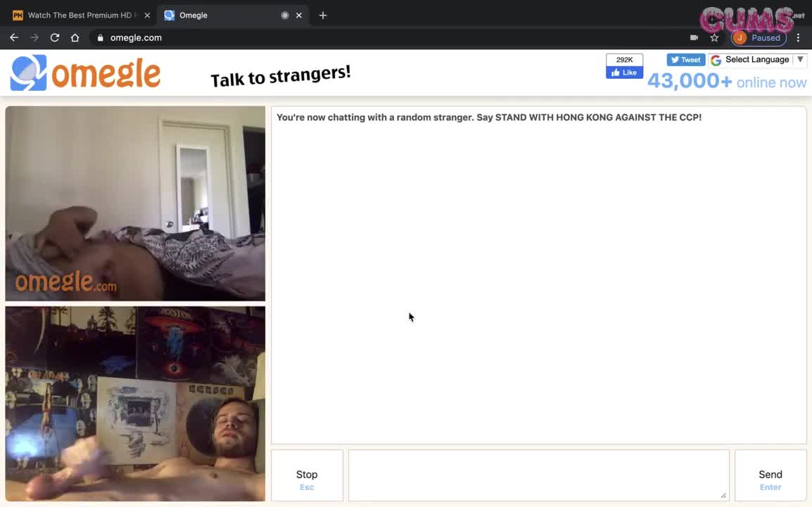Click the thumbs-up icon on the Like button
This screenshot has width=812, height=507.
click(x=614, y=73)
